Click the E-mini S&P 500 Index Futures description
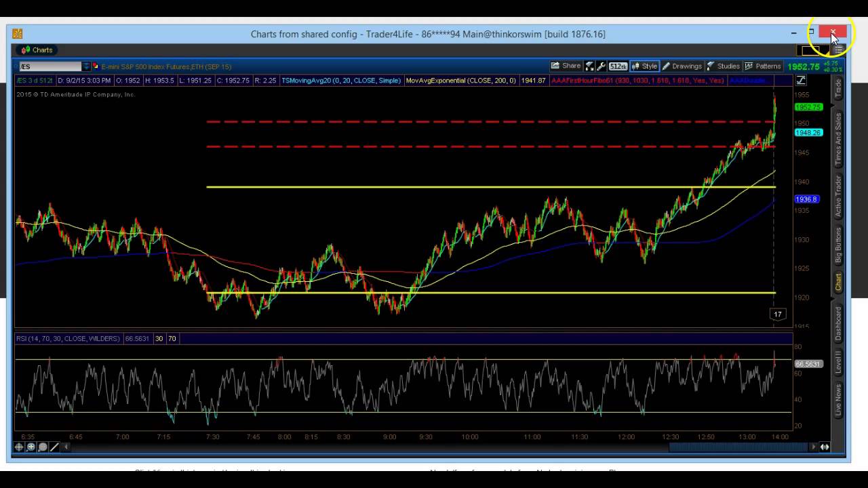Viewport: 868px width, 488px height. pyautogui.click(x=166, y=66)
